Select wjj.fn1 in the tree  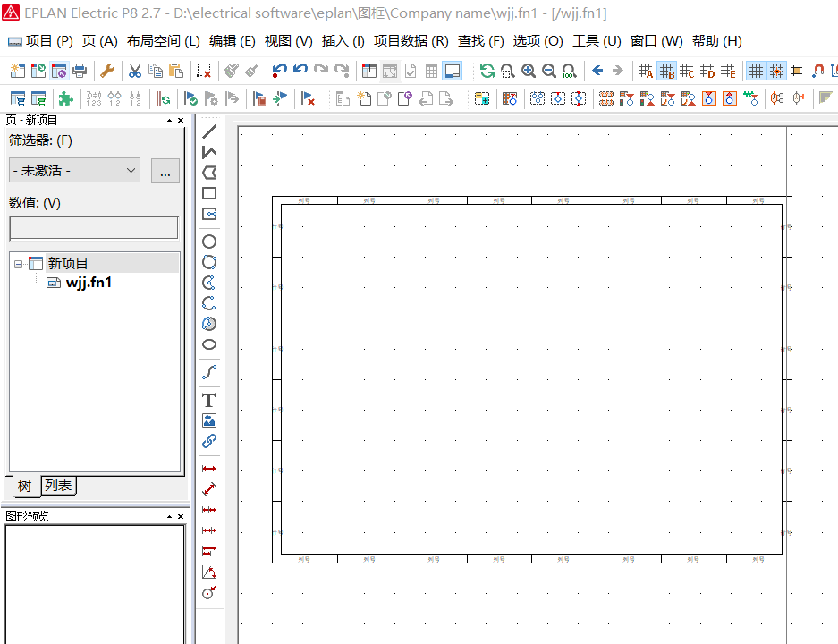point(89,283)
